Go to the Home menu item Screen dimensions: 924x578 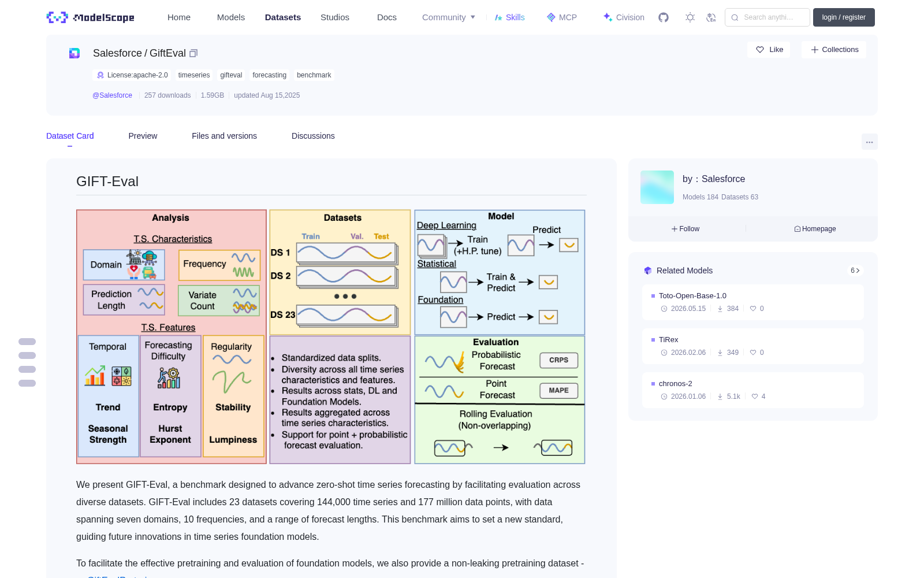179,17
